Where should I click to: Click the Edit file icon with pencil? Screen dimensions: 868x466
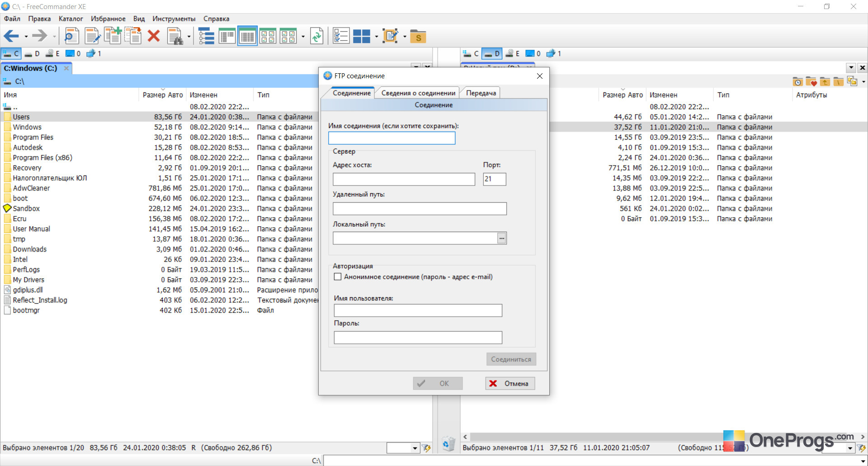(92, 36)
